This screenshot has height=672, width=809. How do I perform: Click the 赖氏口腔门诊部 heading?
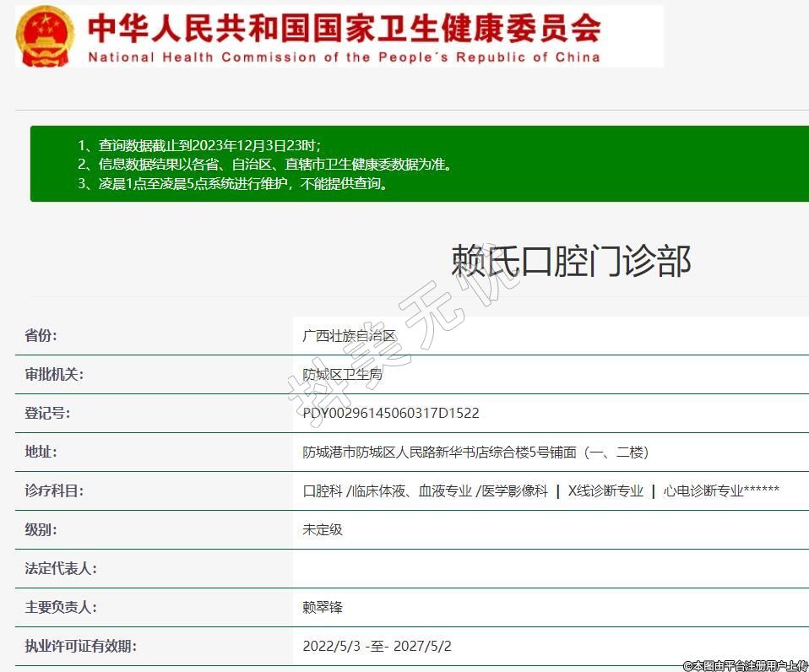[571, 260]
